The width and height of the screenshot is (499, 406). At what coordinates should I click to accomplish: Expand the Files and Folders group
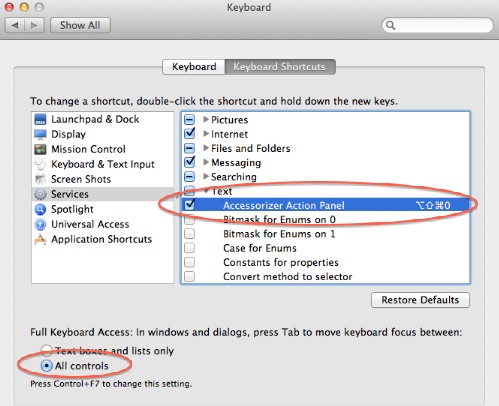pos(206,148)
